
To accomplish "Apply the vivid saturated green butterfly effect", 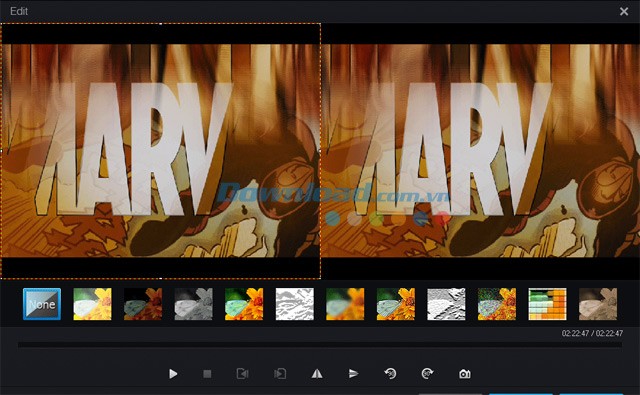I will tap(244, 304).
